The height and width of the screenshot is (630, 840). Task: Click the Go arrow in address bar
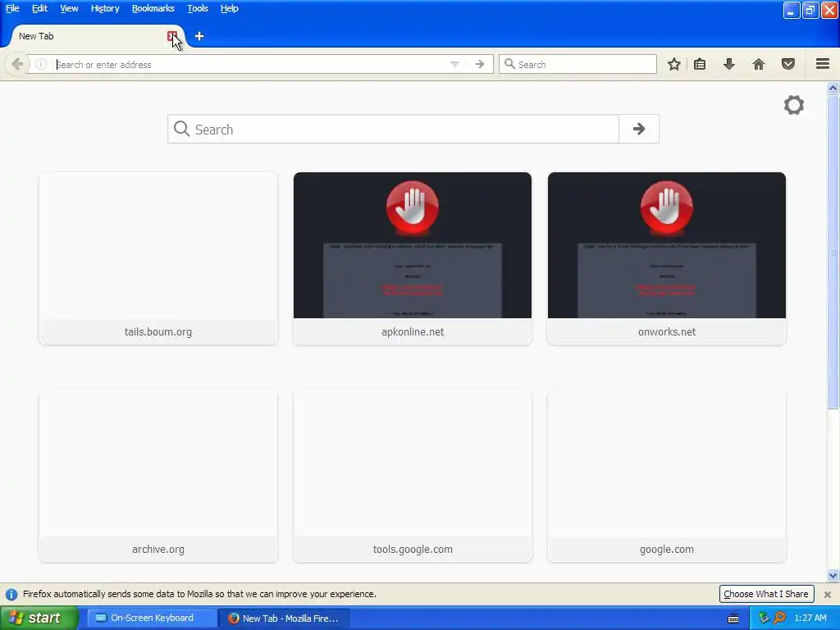tap(480, 64)
